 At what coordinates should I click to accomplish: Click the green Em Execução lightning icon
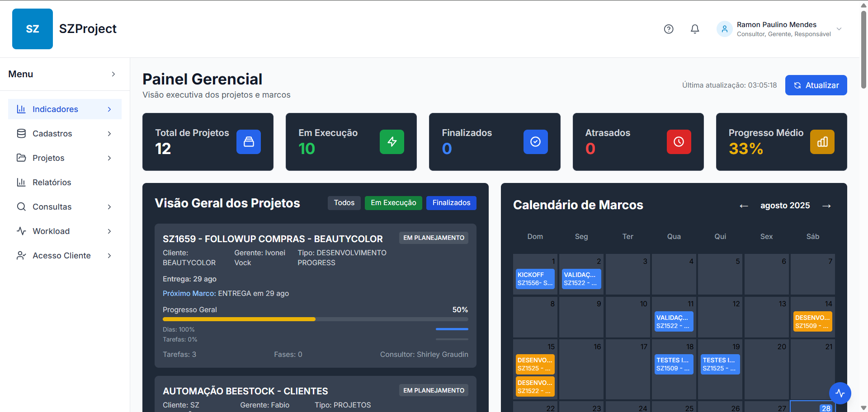point(392,142)
